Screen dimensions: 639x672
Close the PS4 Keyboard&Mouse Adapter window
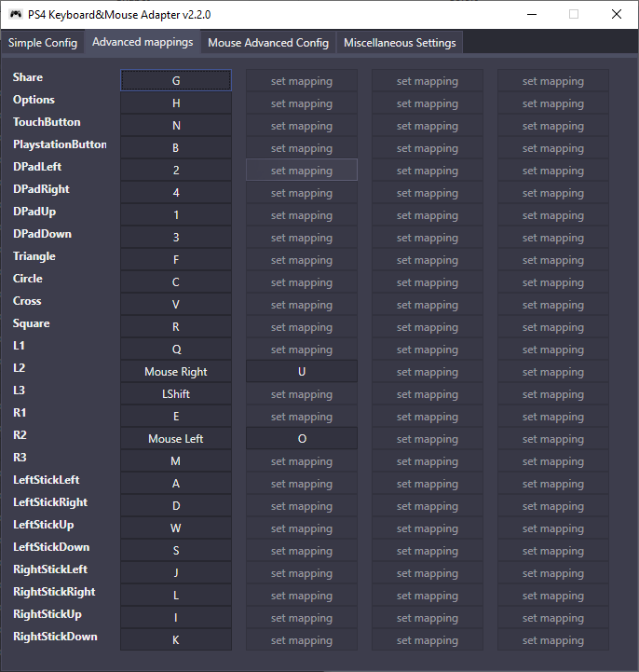pyautogui.click(x=617, y=14)
